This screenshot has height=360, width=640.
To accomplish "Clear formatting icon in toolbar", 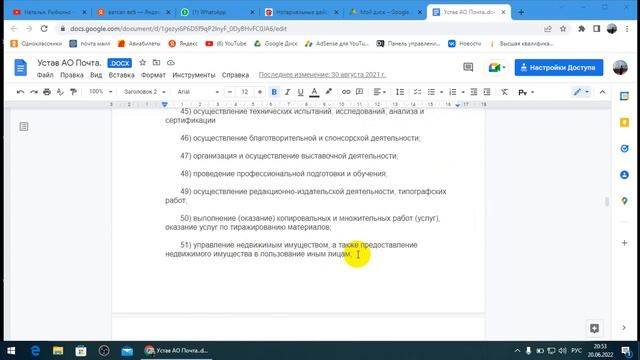I will pyautogui.click(x=504, y=92).
